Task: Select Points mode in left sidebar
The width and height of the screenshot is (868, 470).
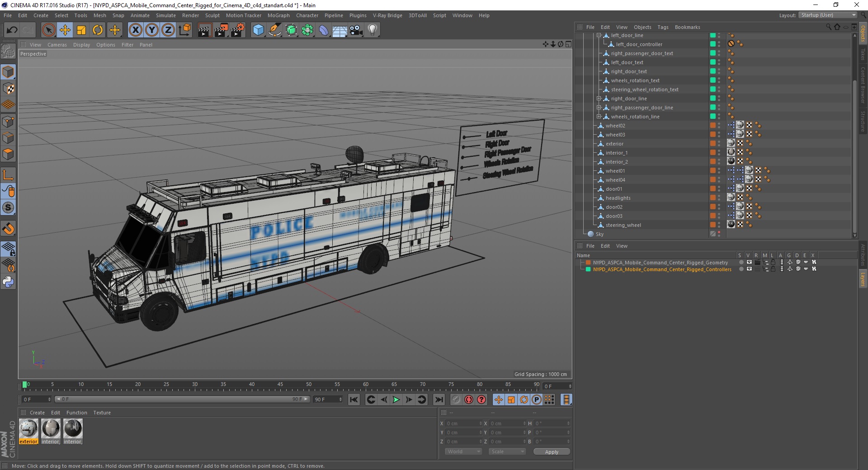Action: (8, 122)
